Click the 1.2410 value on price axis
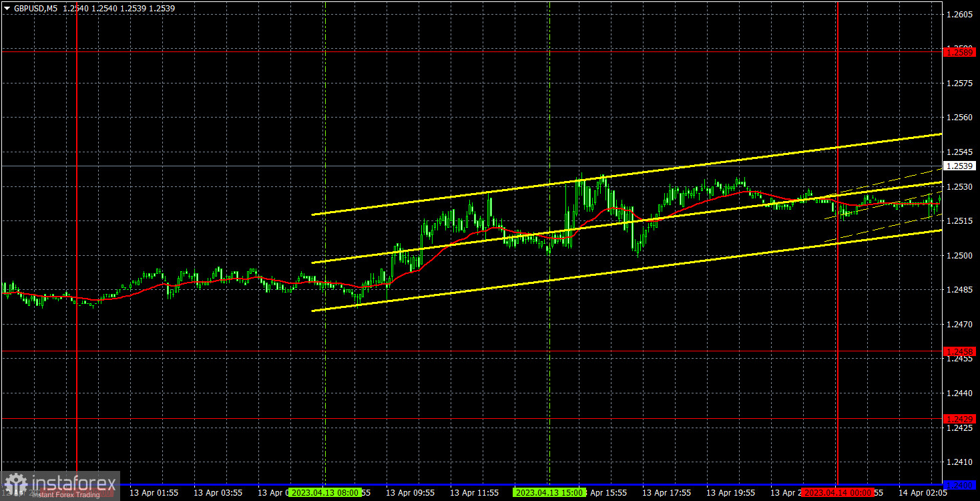 click(959, 462)
